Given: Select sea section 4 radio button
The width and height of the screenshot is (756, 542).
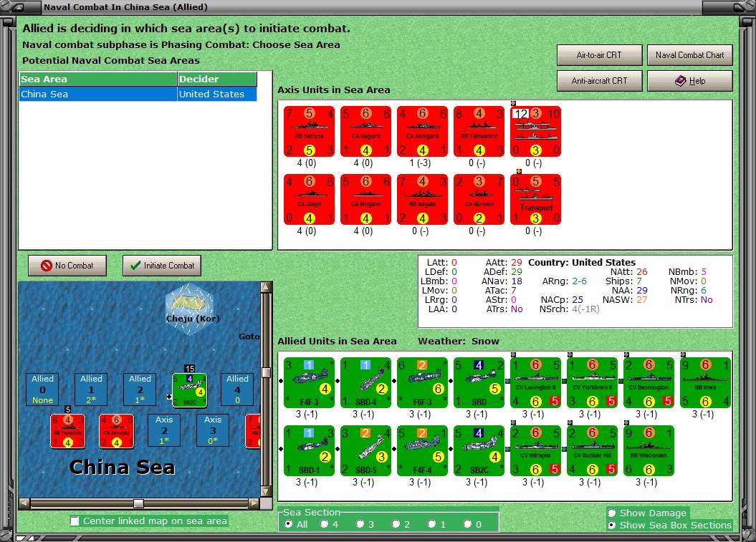Looking at the screenshot, I should [x=324, y=523].
